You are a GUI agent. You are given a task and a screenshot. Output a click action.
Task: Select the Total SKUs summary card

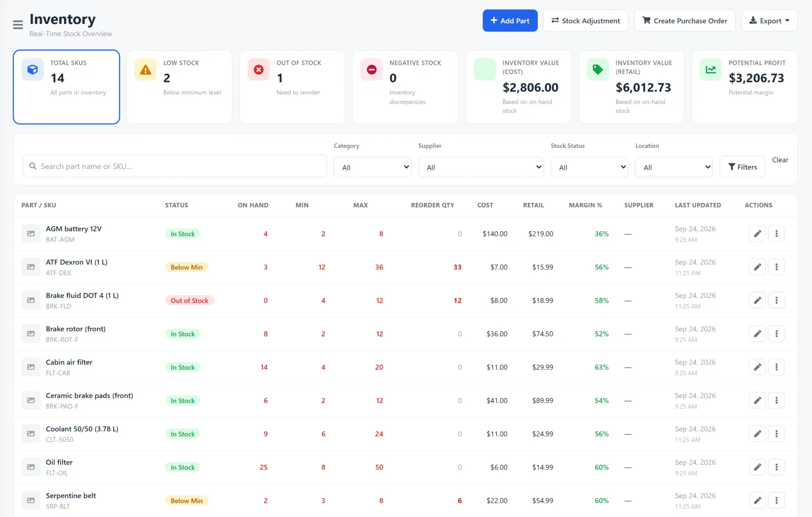[x=66, y=87]
